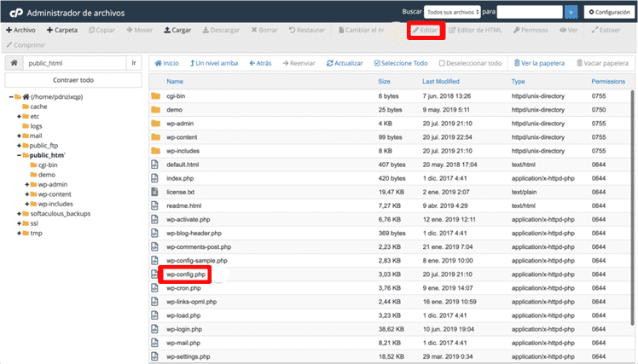This screenshot has height=364, width=638.
Task: Expand the mail folder in tree
Action: pyautogui.click(x=19, y=136)
